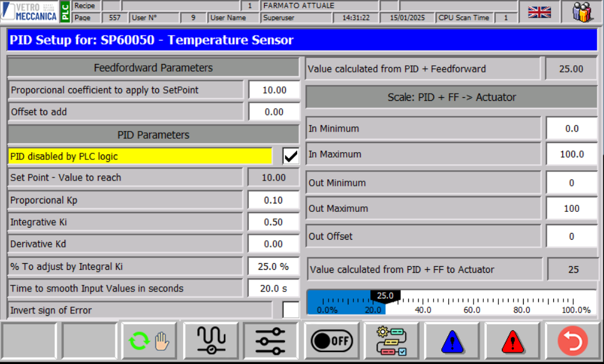
Task: Edit Proporcional Kp value 0.10
Action: point(274,200)
